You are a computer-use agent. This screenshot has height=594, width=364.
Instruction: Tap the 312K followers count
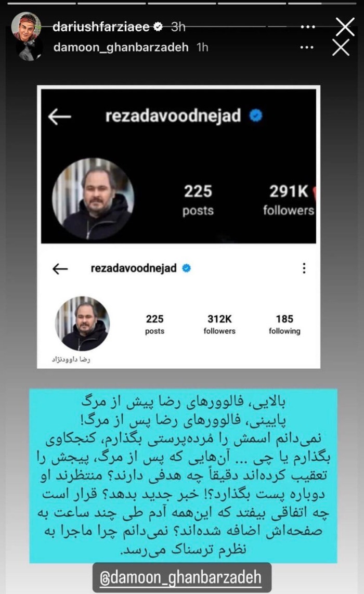coord(219,324)
